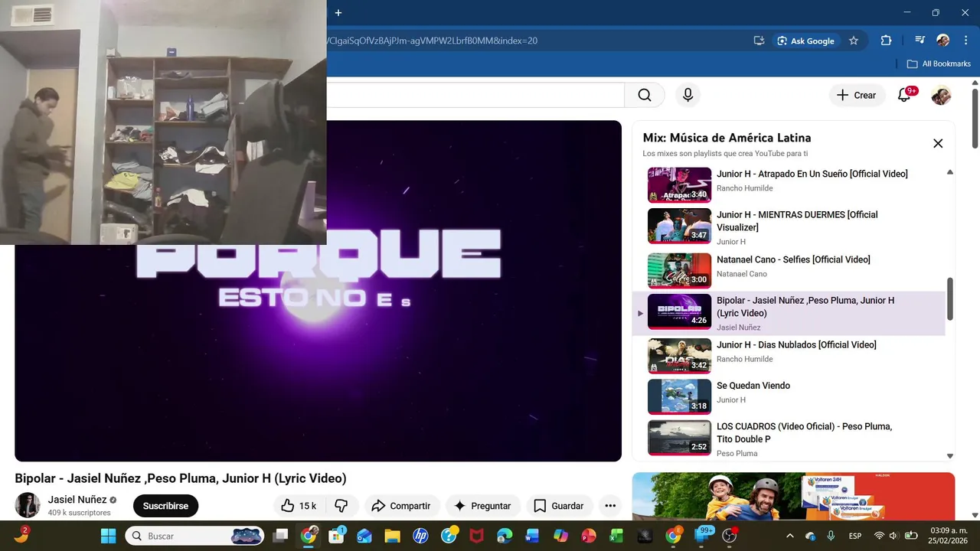Click the playlist panel scrollbar thumb

[950, 299]
